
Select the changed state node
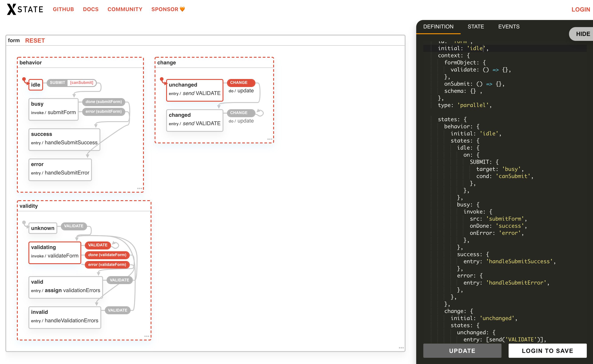[x=195, y=120]
